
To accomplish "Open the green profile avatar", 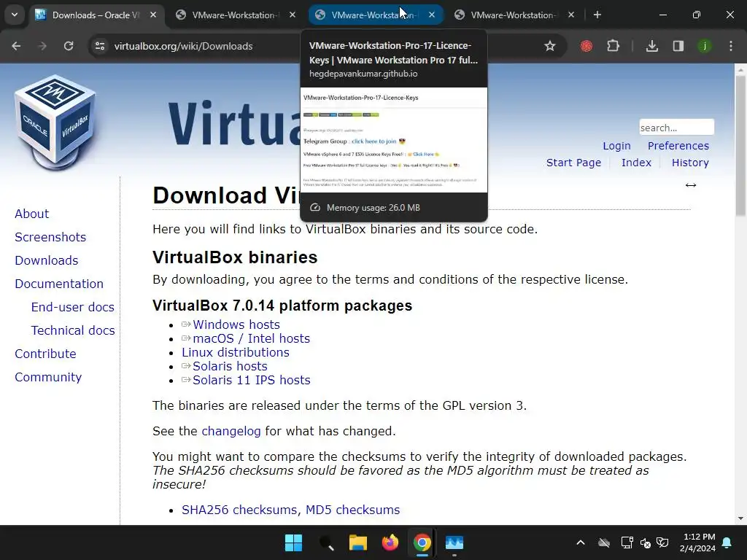I will (704, 46).
